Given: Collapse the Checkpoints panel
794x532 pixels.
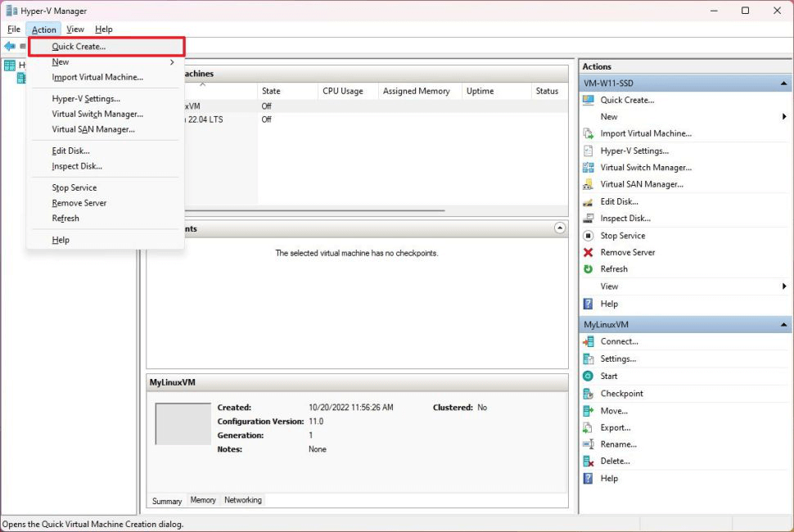Looking at the screenshot, I should [x=560, y=228].
